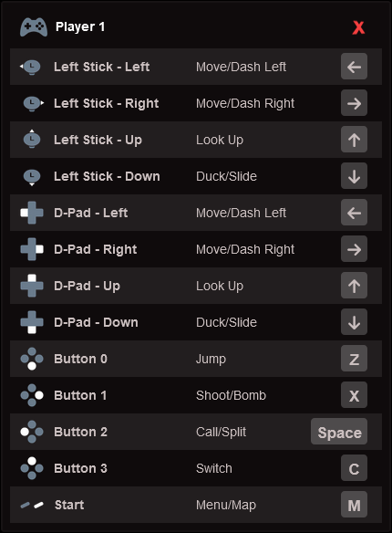This screenshot has width=392, height=533.
Task: Click the Space key binding for Call/Split
Action: point(339,432)
